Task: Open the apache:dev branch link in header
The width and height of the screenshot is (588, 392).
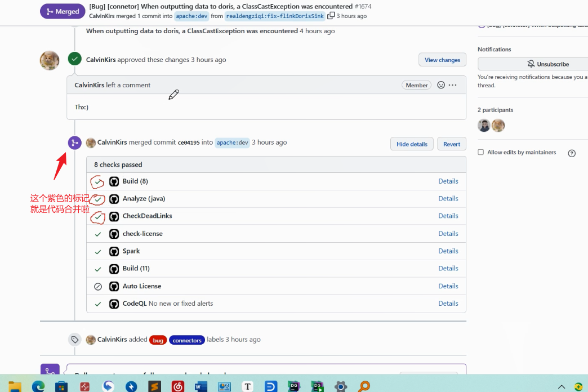Action: click(x=191, y=16)
